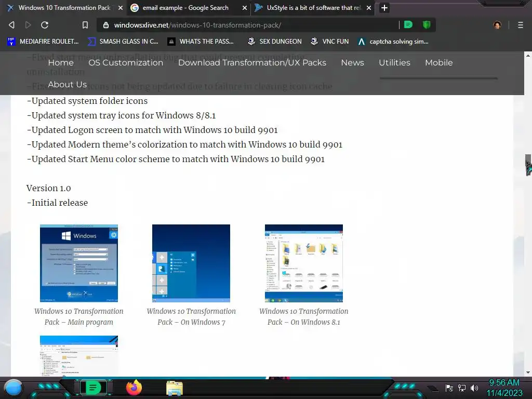
Task: Click the browser forward arrow
Action: (x=28, y=25)
